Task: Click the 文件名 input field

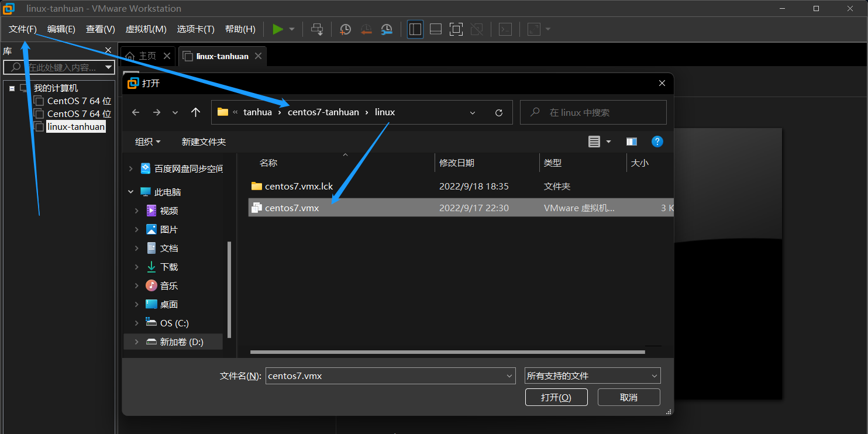Action: pyautogui.click(x=391, y=376)
